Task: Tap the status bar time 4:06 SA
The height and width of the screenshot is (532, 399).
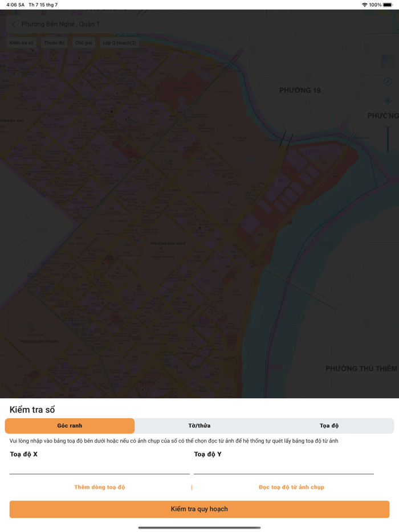Action: click(x=15, y=5)
